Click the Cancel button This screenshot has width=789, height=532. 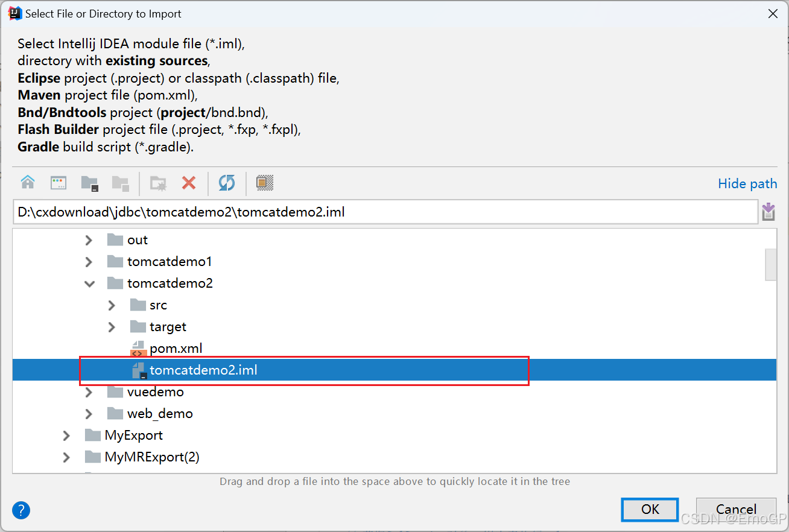(736, 509)
